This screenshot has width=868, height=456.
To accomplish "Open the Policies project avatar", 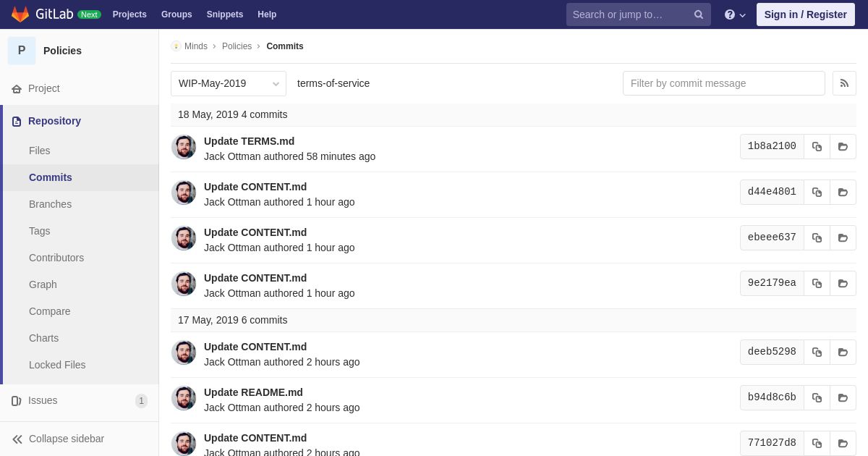I will coord(22,51).
